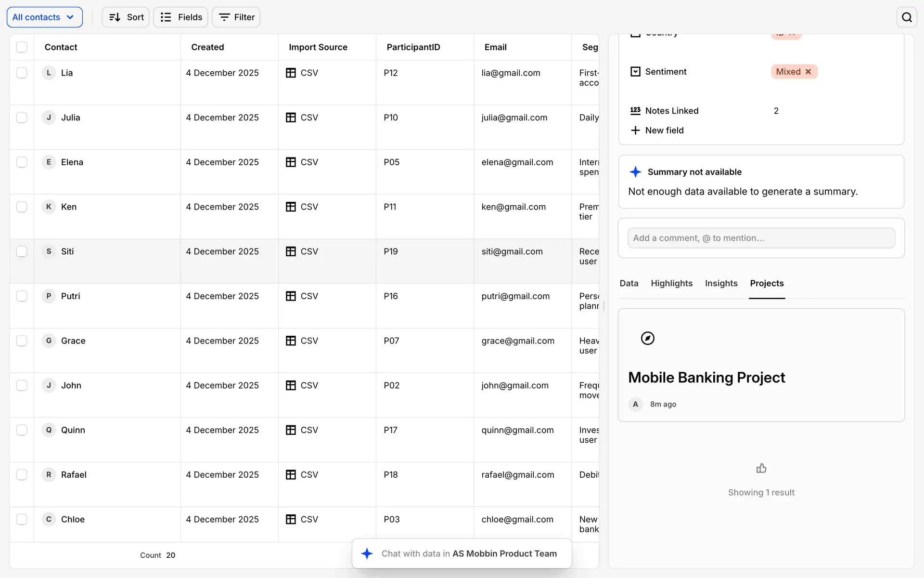Click the Summary sparkle icon
The width and height of the screenshot is (924, 578).
[635, 172]
